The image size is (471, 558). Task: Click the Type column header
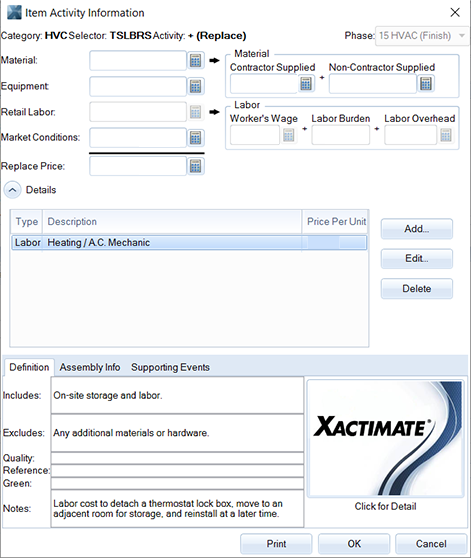coord(27,221)
